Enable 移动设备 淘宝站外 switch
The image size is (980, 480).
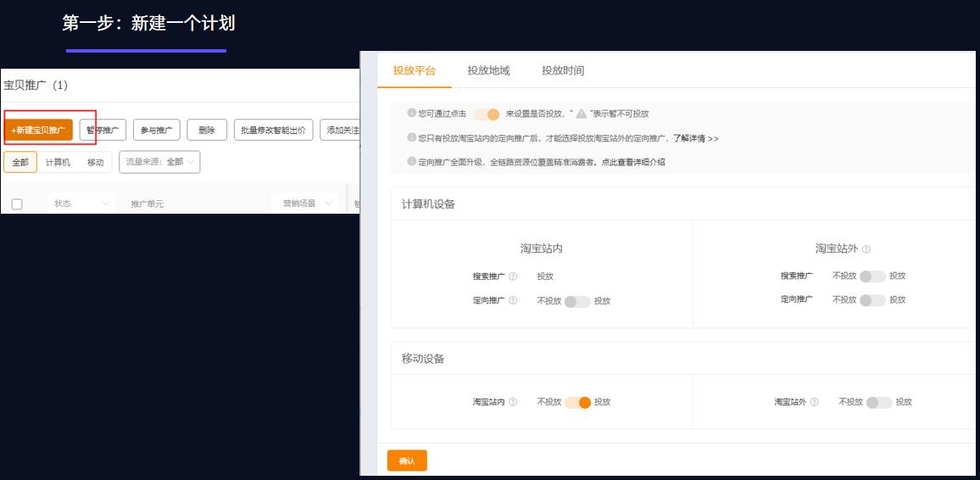879,403
